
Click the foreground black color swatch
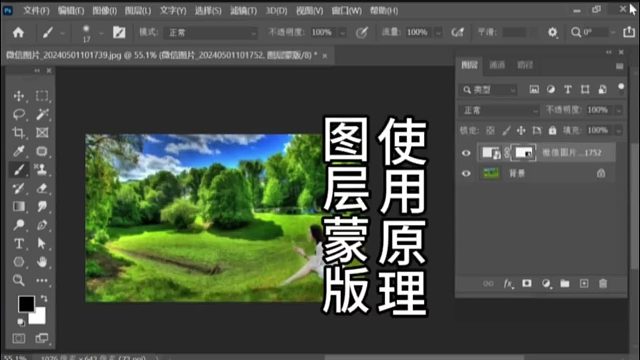click(26, 304)
